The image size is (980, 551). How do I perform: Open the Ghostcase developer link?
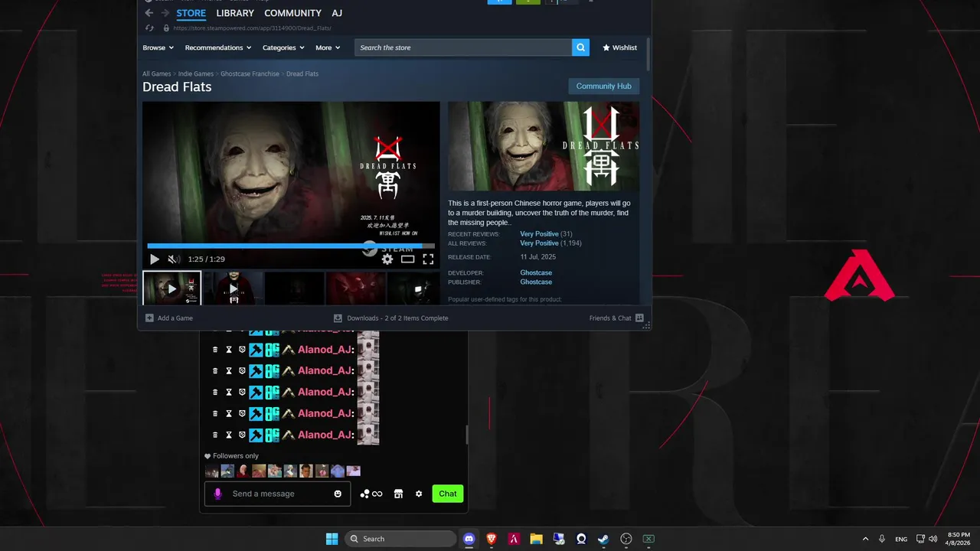click(536, 273)
